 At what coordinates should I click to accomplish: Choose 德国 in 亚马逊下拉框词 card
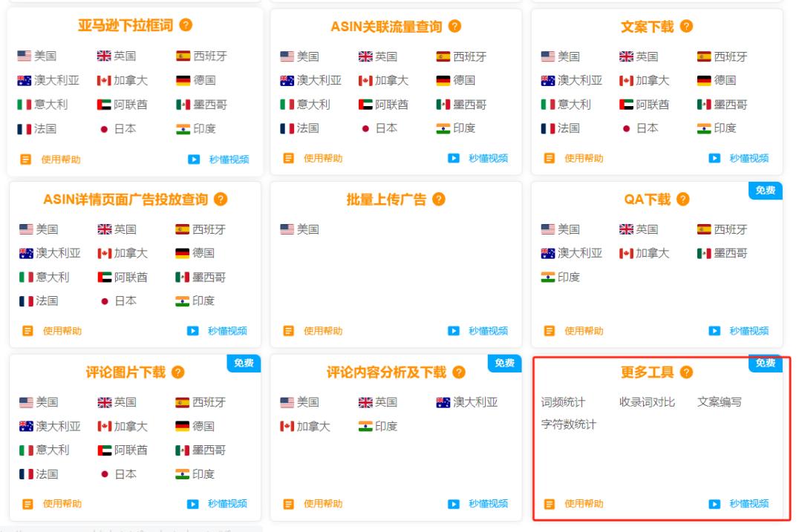click(196, 80)
